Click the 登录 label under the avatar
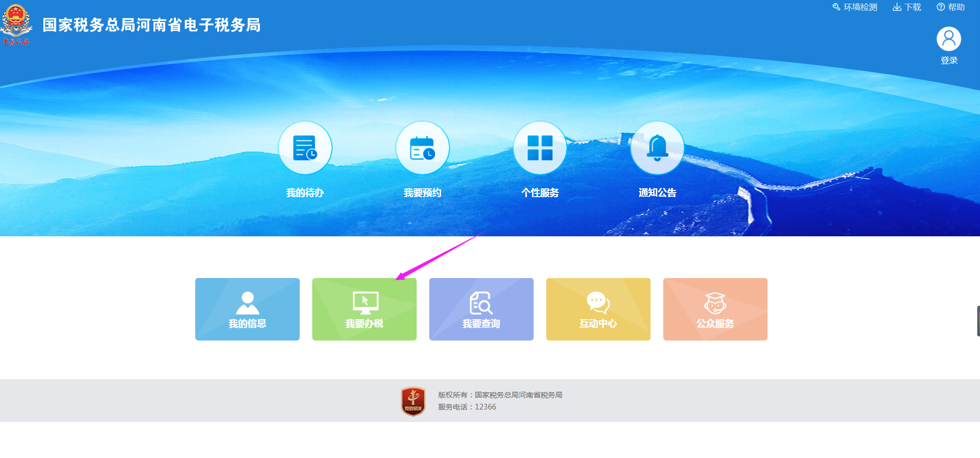 tap(949, 61)
